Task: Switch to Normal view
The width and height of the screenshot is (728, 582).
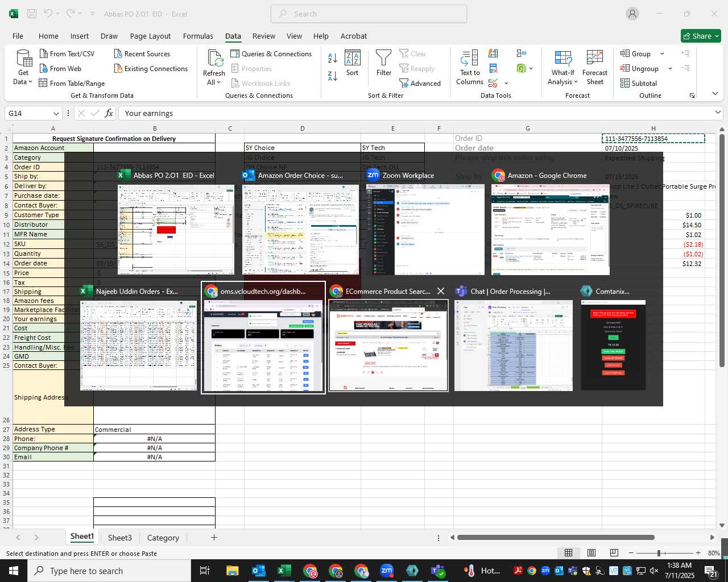Action: point(568,553)
